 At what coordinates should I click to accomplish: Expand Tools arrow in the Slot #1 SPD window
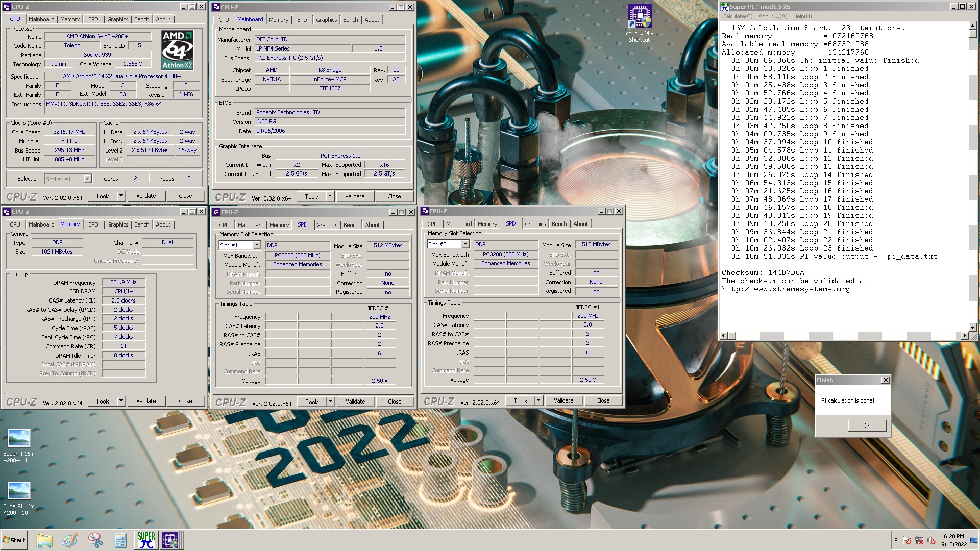point(330,402)
